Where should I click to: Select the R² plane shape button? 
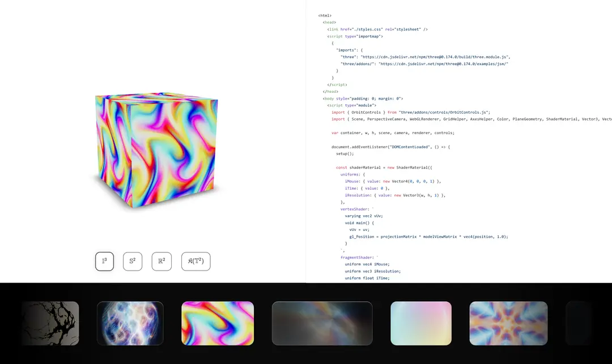pyautogui.click(x=161, y=261)
